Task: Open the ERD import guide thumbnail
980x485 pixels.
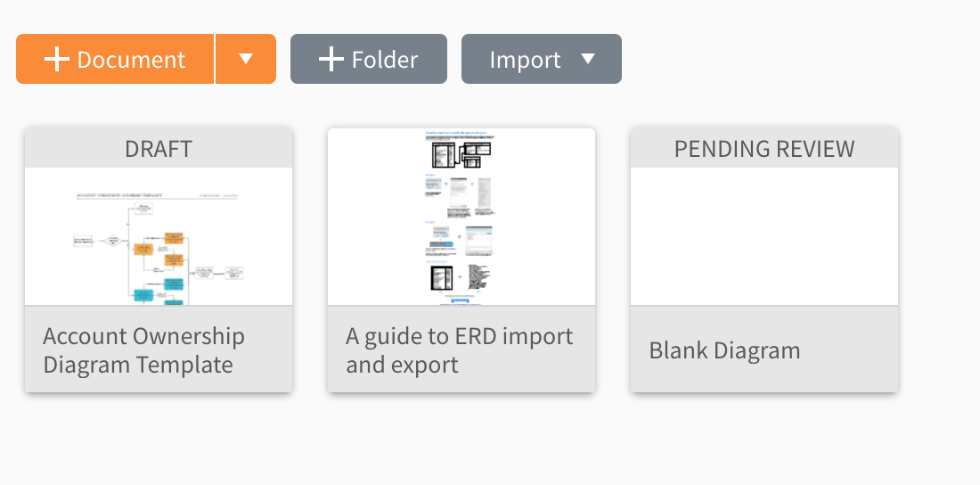Action: (x=461, y=218)
